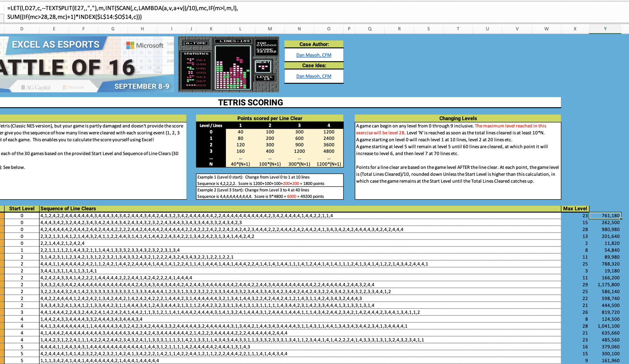Select column header L
This screenshot has width=629, height=364.
click(240, 29)
